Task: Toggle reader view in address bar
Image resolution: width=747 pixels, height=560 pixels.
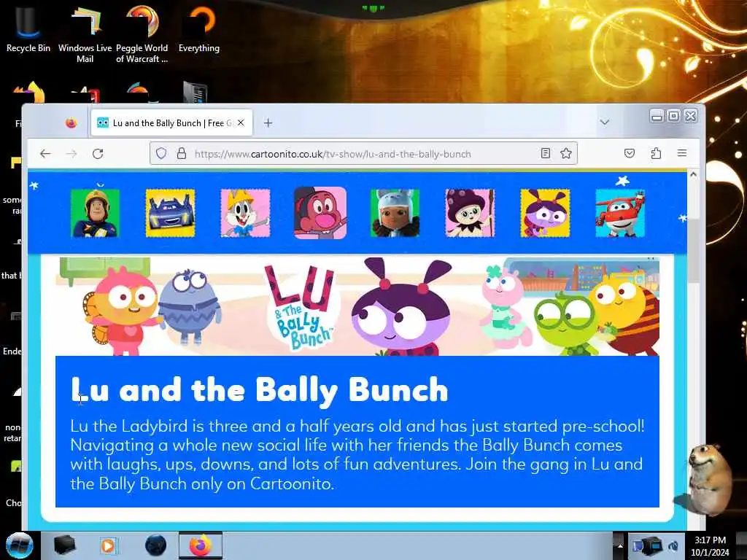Action: (x=546, y=153)
